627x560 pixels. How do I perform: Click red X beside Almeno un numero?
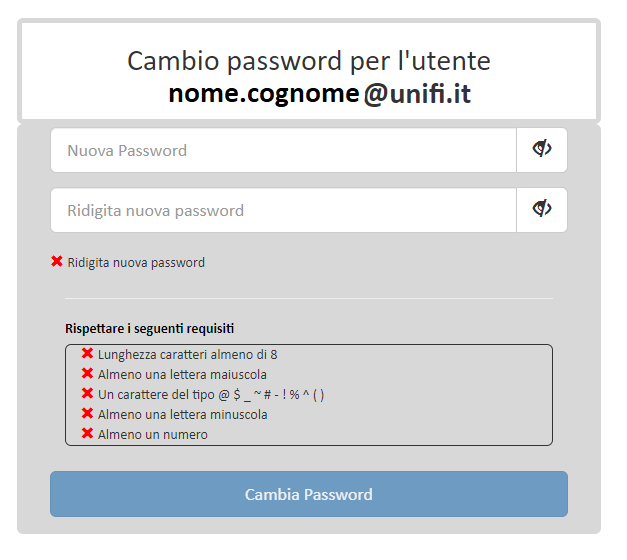click(x=87, y=434)
